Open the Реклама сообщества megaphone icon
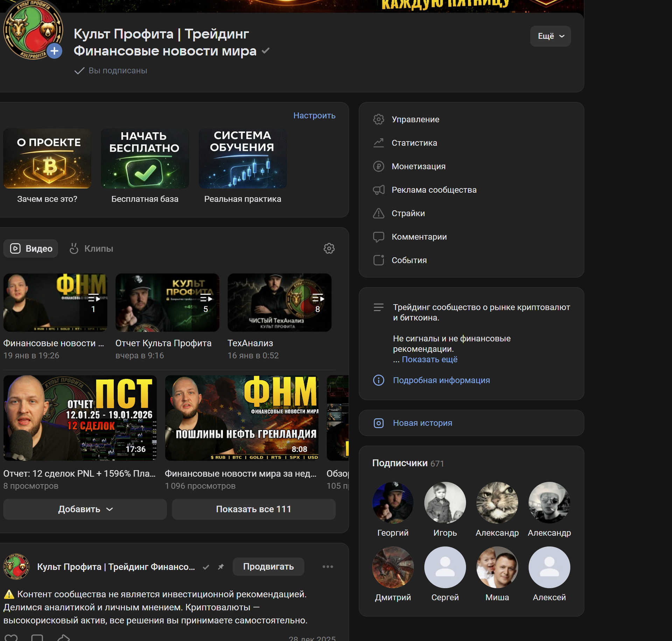The width and height of the screenshot is (672, 641). coord(378,190)
